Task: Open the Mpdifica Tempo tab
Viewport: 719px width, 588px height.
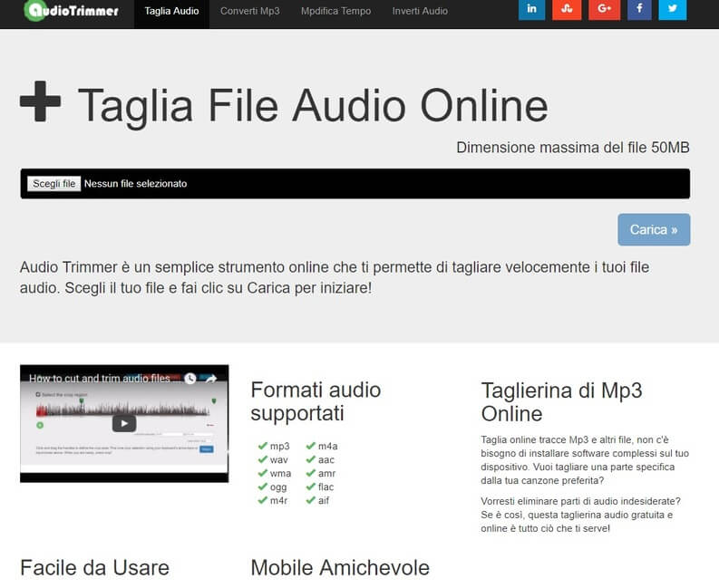Action: click(336, 11)
